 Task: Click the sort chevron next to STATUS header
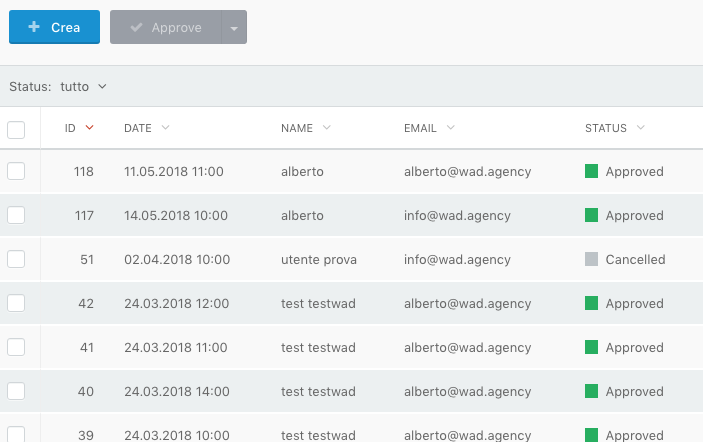coord(640,128)
